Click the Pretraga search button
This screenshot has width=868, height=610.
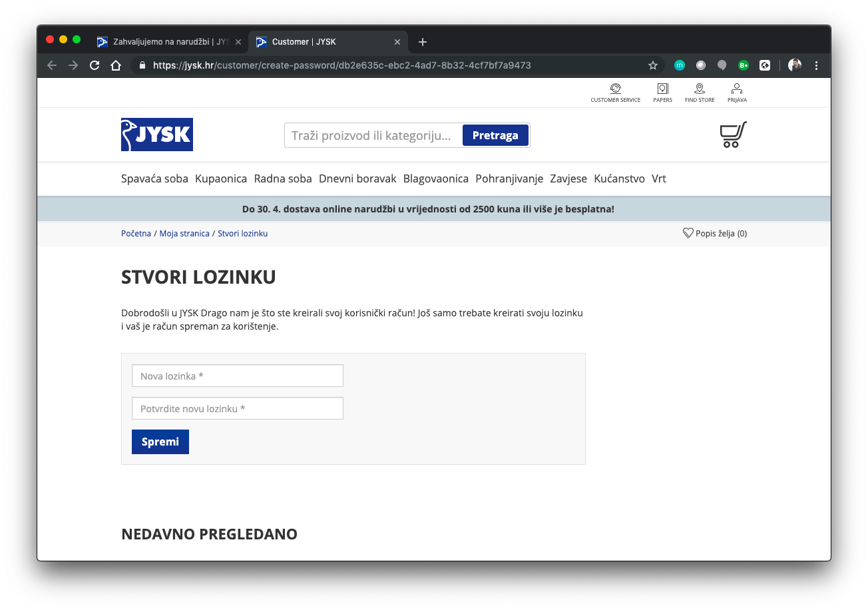point(495,135)
